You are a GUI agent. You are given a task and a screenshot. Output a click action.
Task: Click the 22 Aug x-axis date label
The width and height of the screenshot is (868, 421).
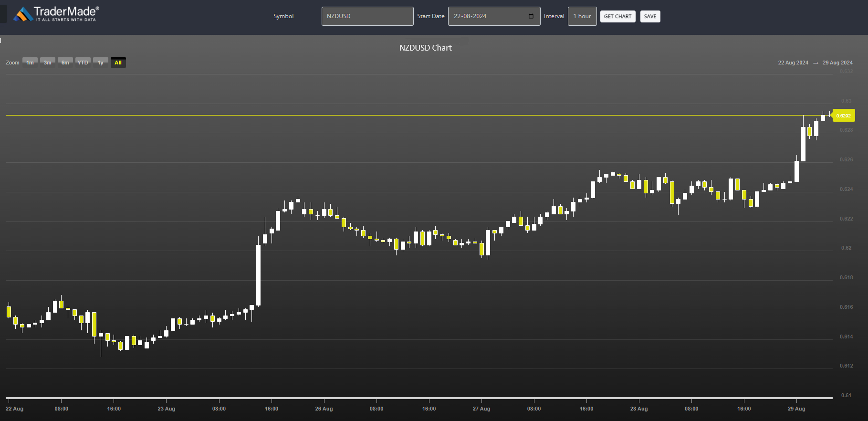[15, 409]
